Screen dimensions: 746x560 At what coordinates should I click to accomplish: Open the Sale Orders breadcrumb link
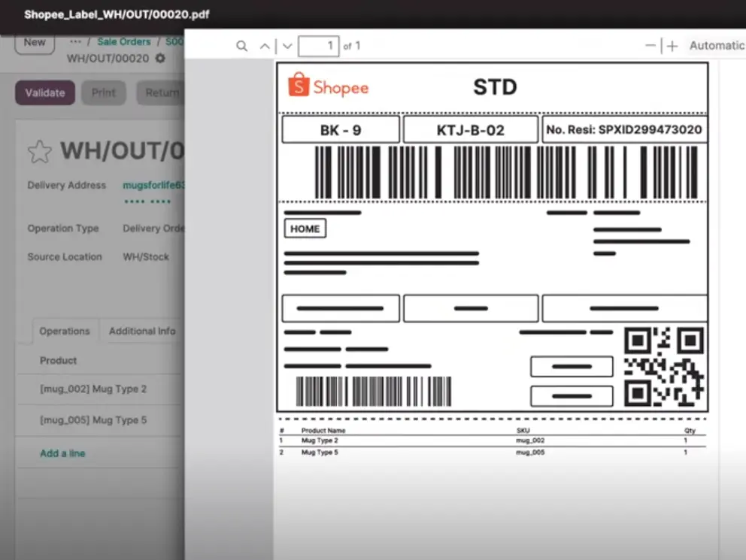coord(123,42)
